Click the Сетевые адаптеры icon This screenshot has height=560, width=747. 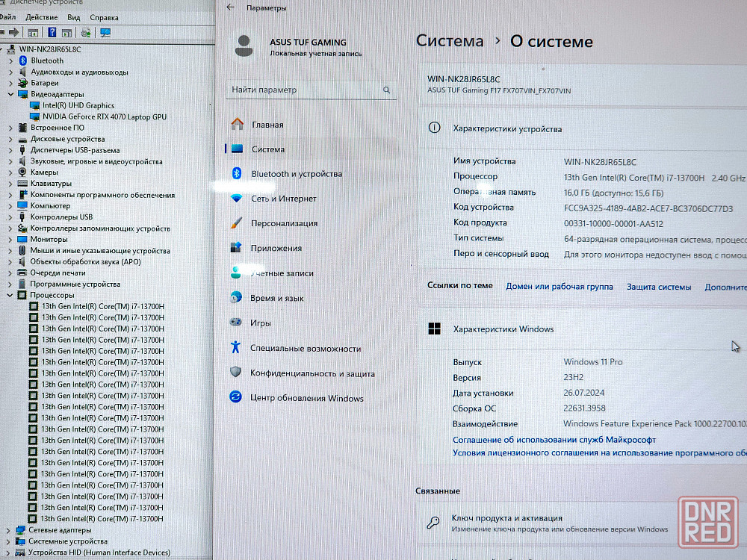[20, 530]
